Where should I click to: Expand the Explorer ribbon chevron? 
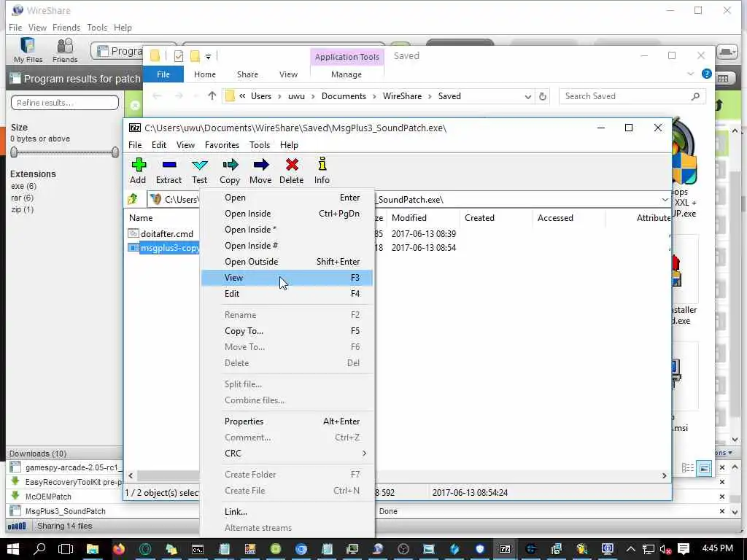tap(690, 74)
